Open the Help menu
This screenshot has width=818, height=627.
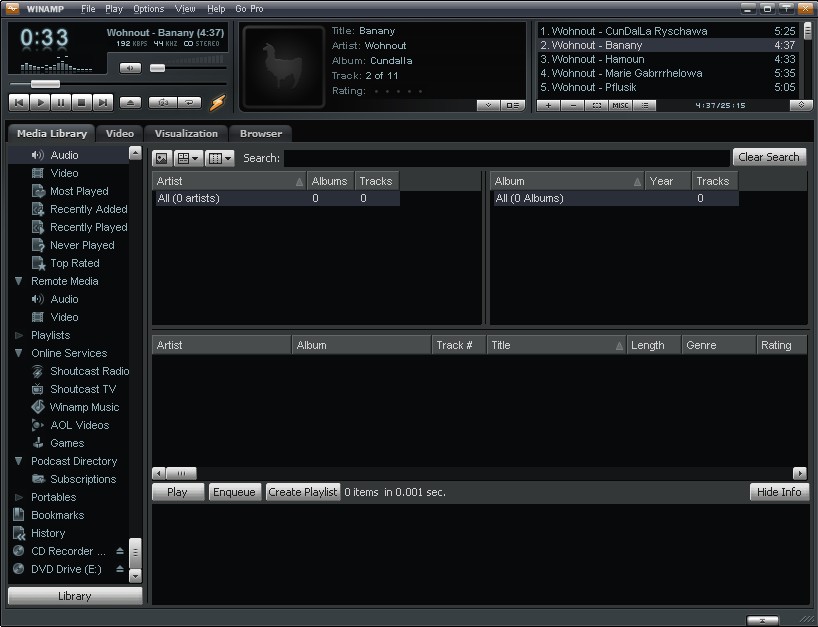click(x=216, y=9)
